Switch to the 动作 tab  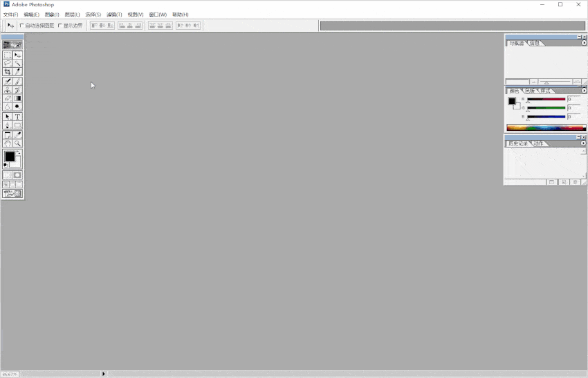[x=538, y=144]
